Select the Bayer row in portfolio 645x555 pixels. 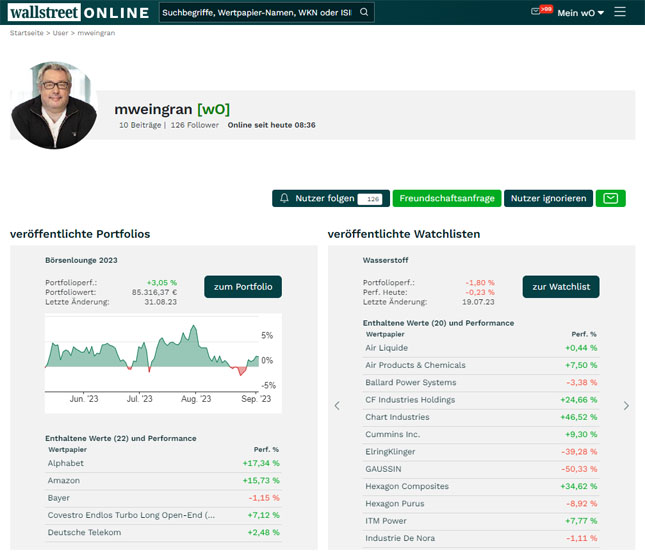163,498
